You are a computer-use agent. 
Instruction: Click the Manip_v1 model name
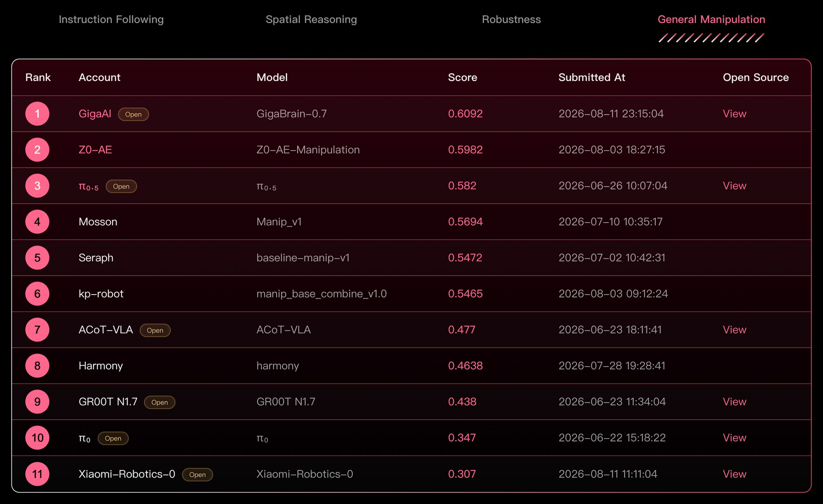point(279,222)
